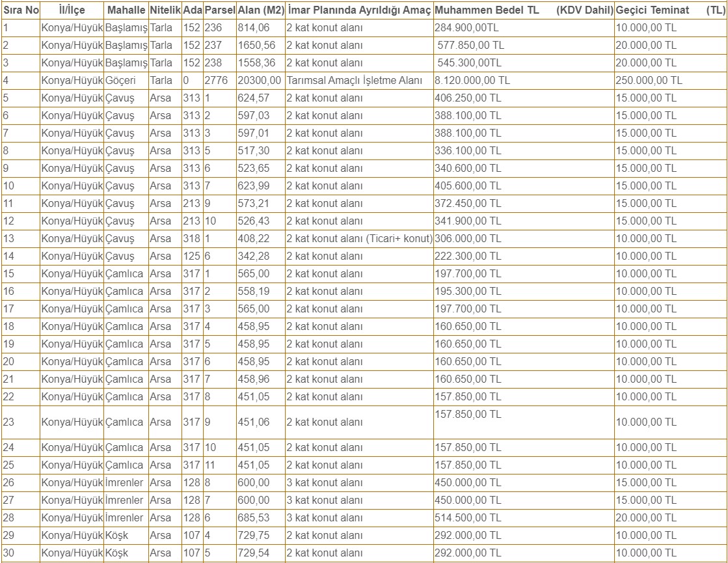This screenshot has height=563, width=728.
Task: Select the 8.120.000,00 TL price cell
Action: click(472, 81)
